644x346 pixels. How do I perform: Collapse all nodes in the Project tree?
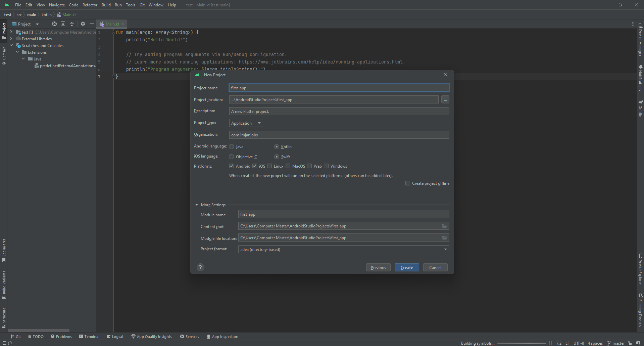pyautogui.click(x=72, y=24)
